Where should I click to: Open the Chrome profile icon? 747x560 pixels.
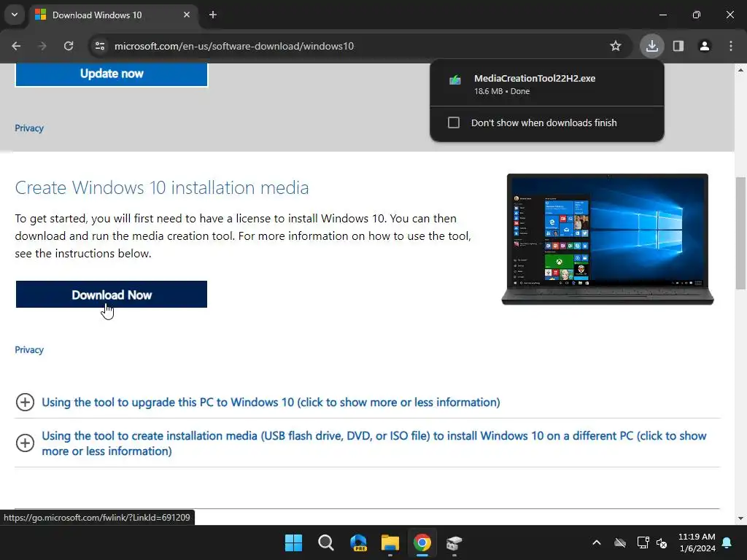(x=705, y=46)
